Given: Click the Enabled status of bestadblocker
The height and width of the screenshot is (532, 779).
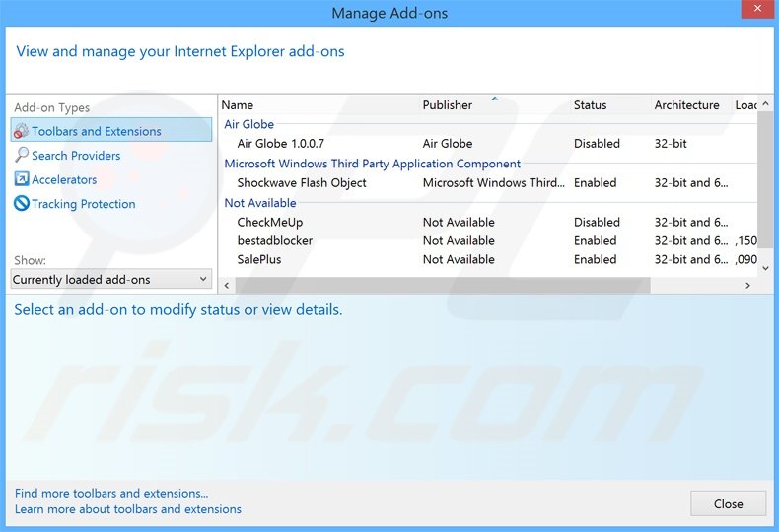Looking at the screenshot, I should pyautogui.click(x=595, y=240).
